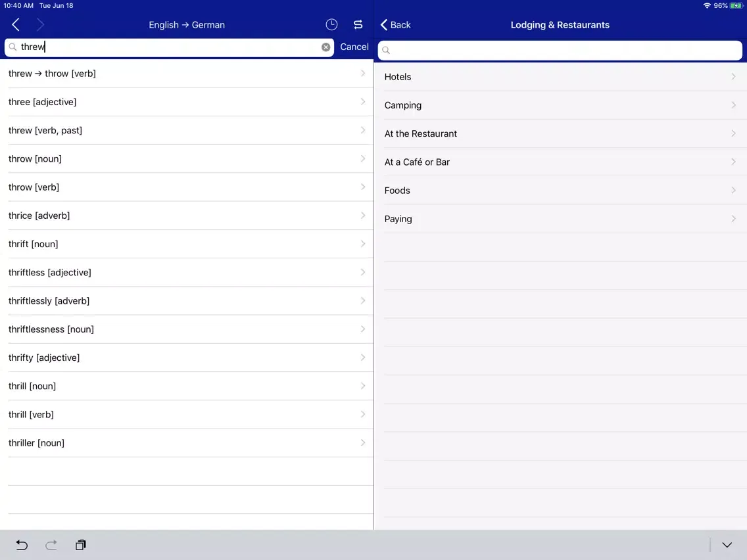
Task: Tap chevron on 'three [adjective]' row
Action: (363, 102)
